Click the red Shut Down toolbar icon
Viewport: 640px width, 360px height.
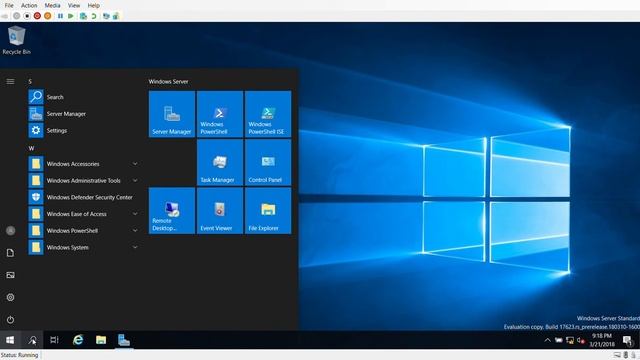click(37, 16)
